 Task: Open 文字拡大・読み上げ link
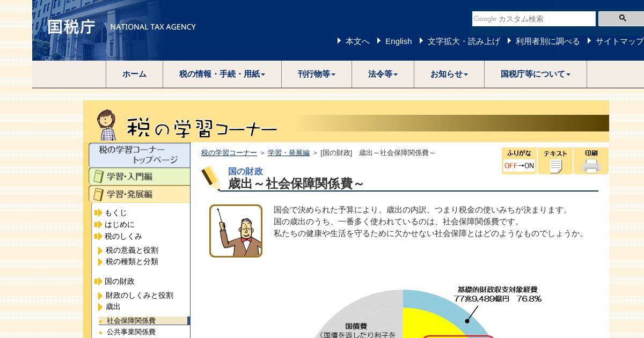(x=464, y=41)
